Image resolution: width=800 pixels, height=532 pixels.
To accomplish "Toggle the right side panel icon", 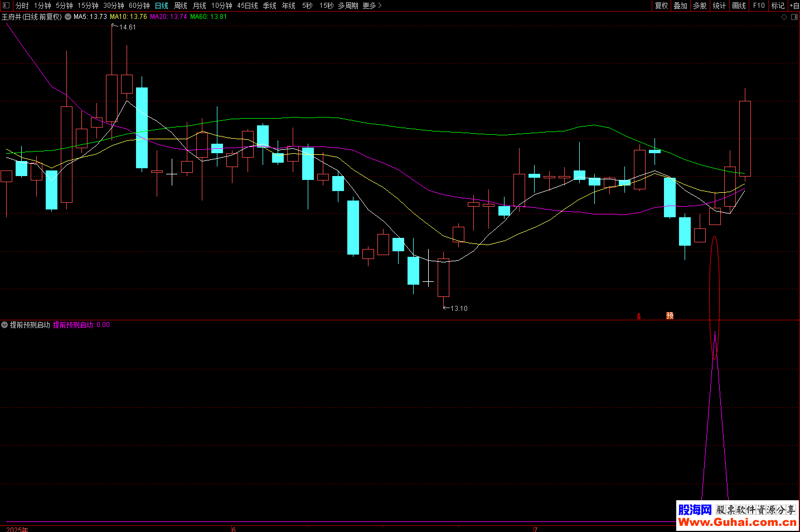I will pyautogui.click(x=794, y=17).
